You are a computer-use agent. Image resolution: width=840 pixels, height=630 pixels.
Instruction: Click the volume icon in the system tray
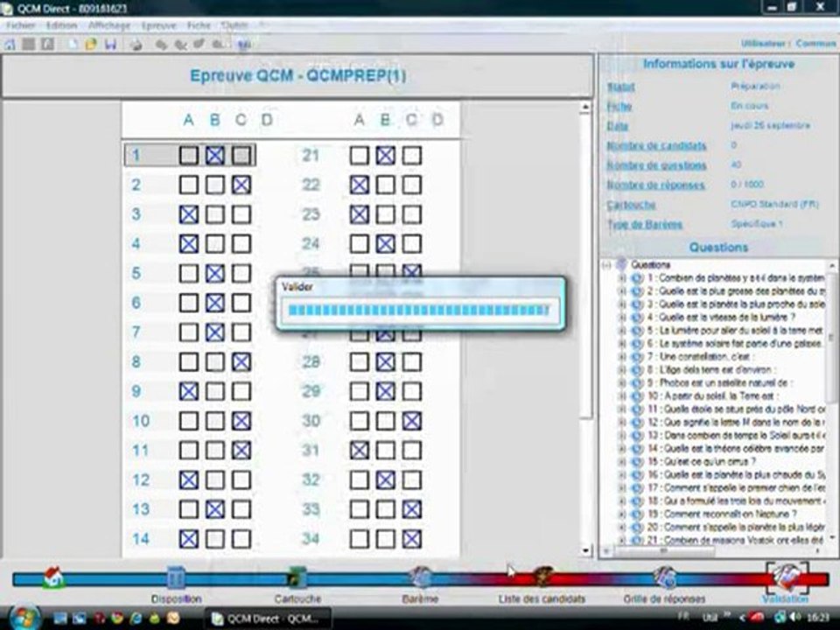(795, 618)
